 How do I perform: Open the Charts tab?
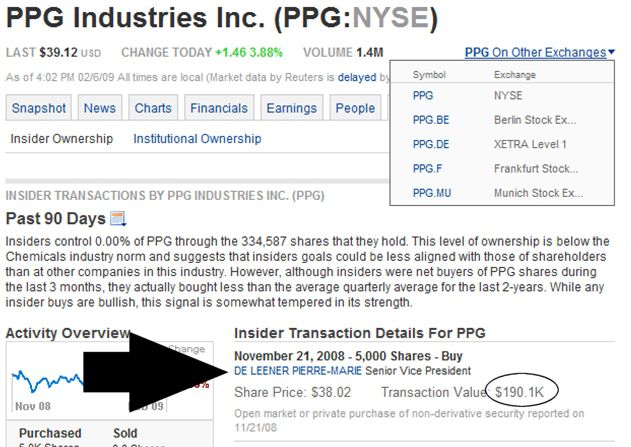153,108
